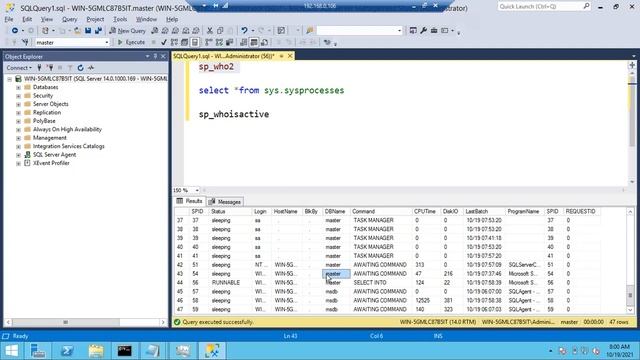Screen dimensions: 640x360
Task: Select the XEvent Profiler tree item
Action: pos(51,163)
